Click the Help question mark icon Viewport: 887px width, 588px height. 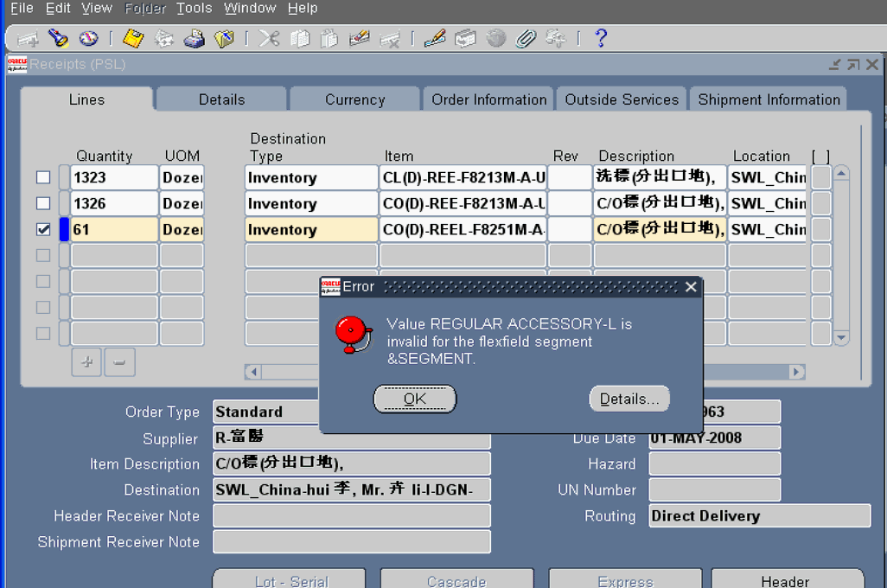[601, 38]
